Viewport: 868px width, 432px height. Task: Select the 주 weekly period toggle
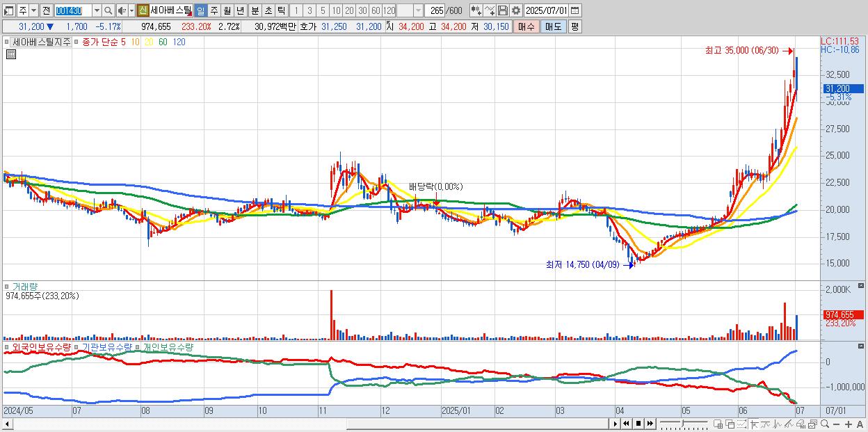click(214, 11)
